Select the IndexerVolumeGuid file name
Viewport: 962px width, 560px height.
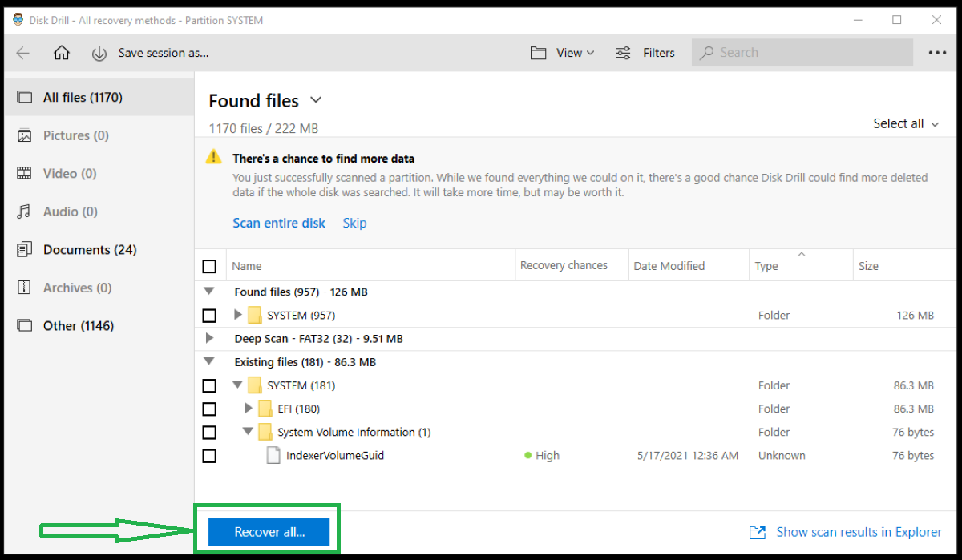pos(335,455)
